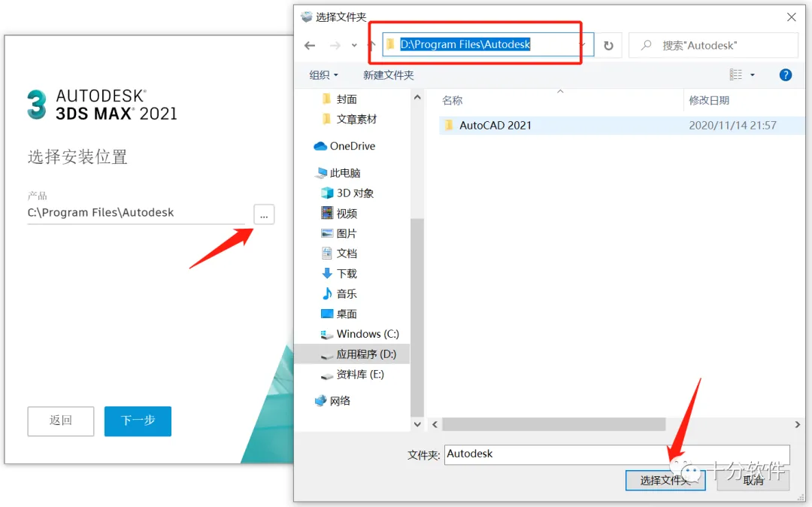This screenshot has height=507, width=812.
Task: Go back with the left arrow in folder dialog
Action: (x=310, y=46)
